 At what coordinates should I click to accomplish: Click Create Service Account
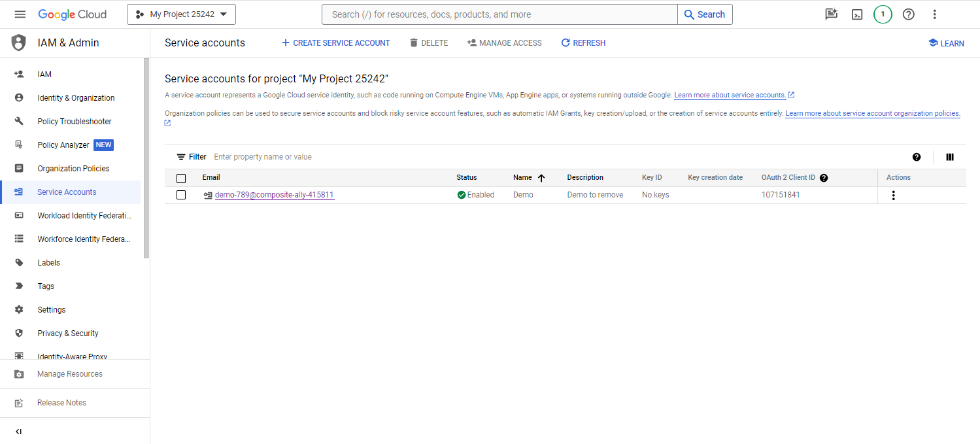point(335,43)
